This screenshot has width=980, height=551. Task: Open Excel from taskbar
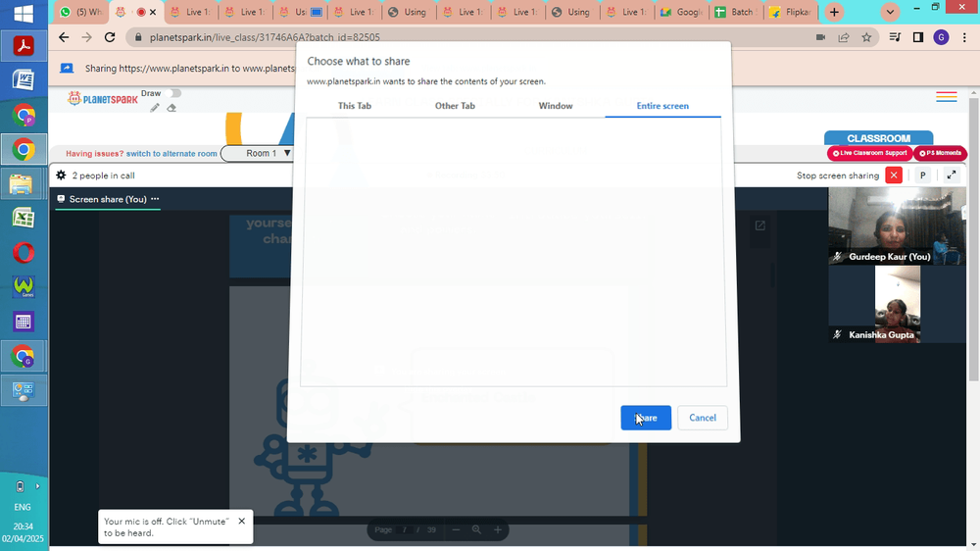(x=24, y=218)
